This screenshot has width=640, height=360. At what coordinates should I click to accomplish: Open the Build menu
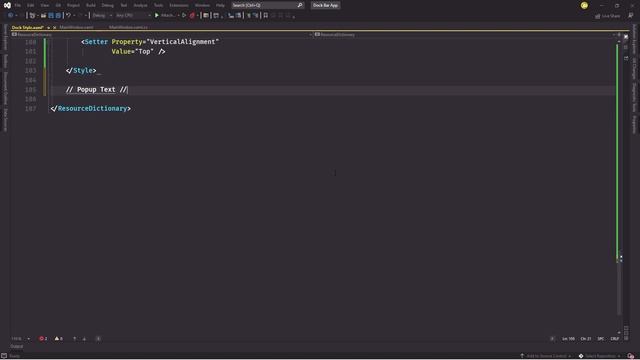(91, 5)
